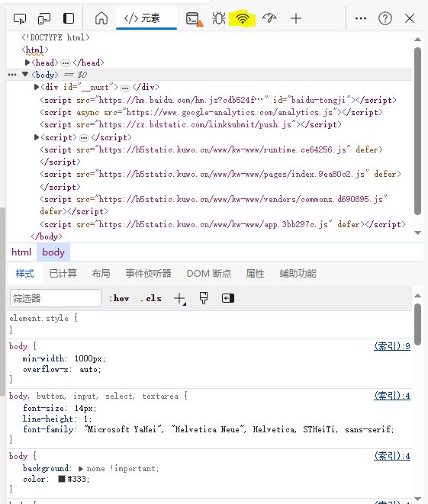Image resolution: width=428 pixels, height=504 pixels.
Task: Select the google-analytics script line
Action: tap(211, 113)
